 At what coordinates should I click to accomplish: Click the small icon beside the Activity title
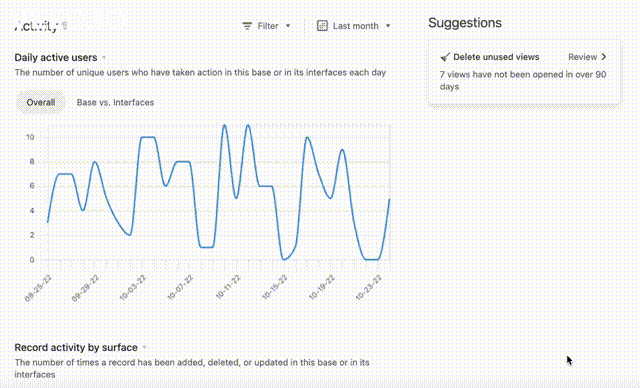coord(64,26)
